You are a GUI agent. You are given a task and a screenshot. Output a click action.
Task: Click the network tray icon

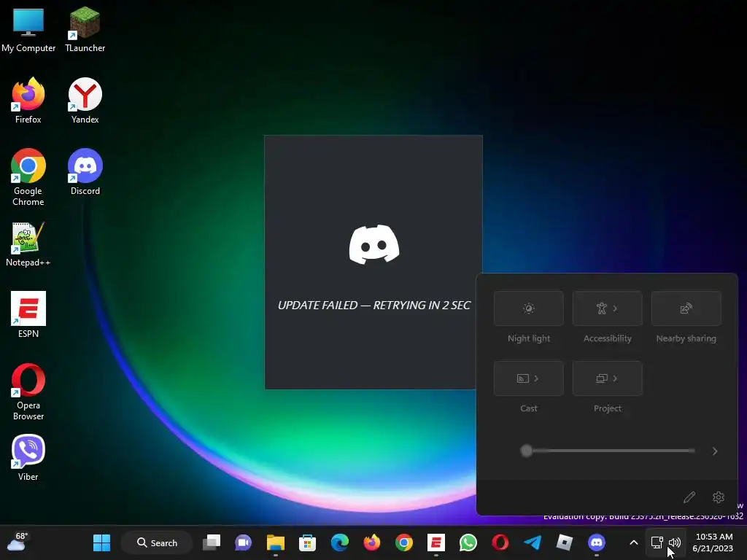coord(657,542)
